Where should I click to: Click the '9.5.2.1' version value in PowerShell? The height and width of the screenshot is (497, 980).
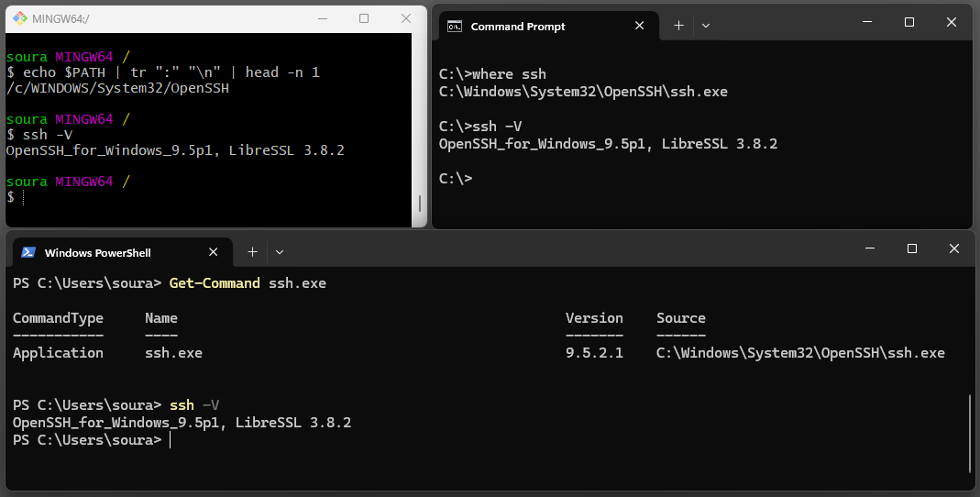pos(594,353)
